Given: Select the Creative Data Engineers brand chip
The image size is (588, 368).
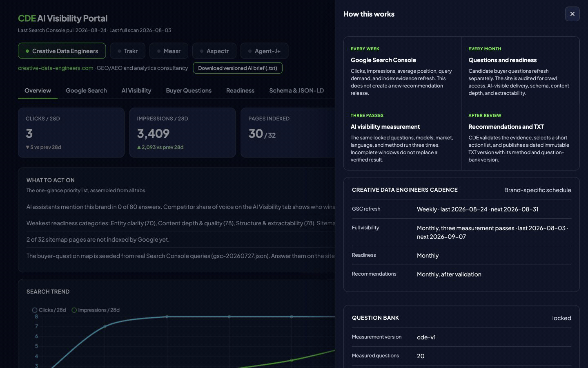Looking at the screenshot, I should tap(62, 51).
